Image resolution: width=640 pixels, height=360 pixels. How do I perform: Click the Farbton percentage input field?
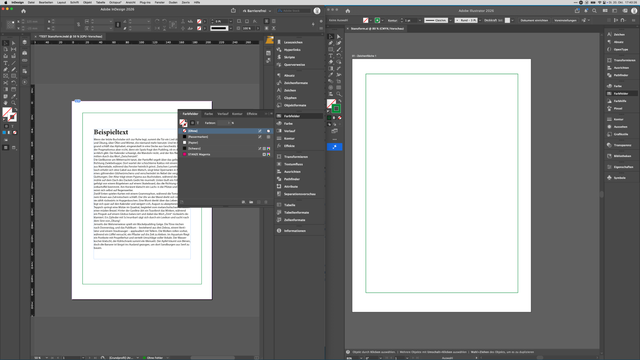tap(223, 123)
